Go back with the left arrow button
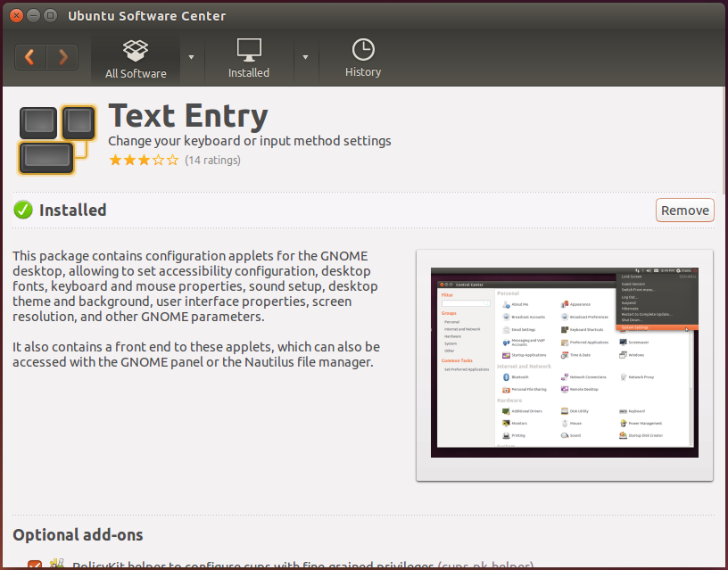 (30, 57)
